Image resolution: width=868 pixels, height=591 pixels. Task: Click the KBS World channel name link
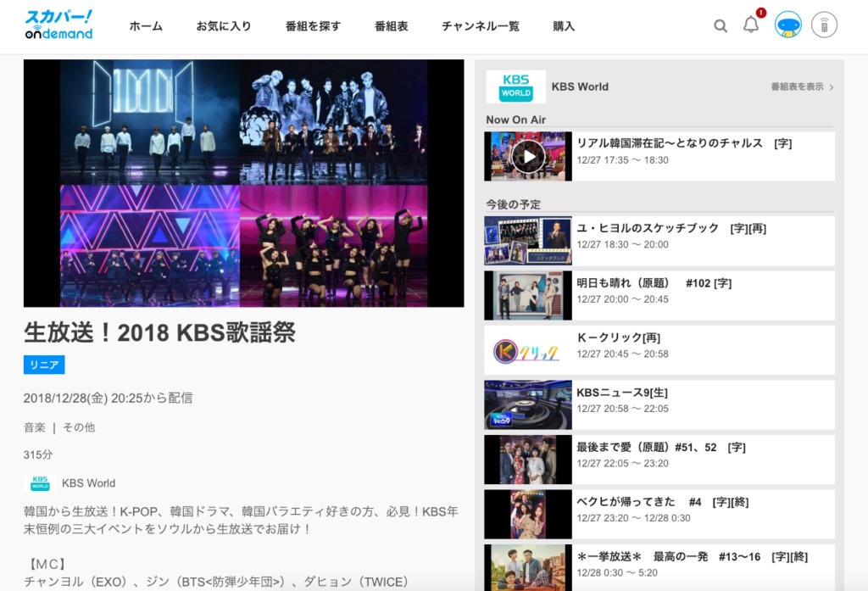click(88, 483)
